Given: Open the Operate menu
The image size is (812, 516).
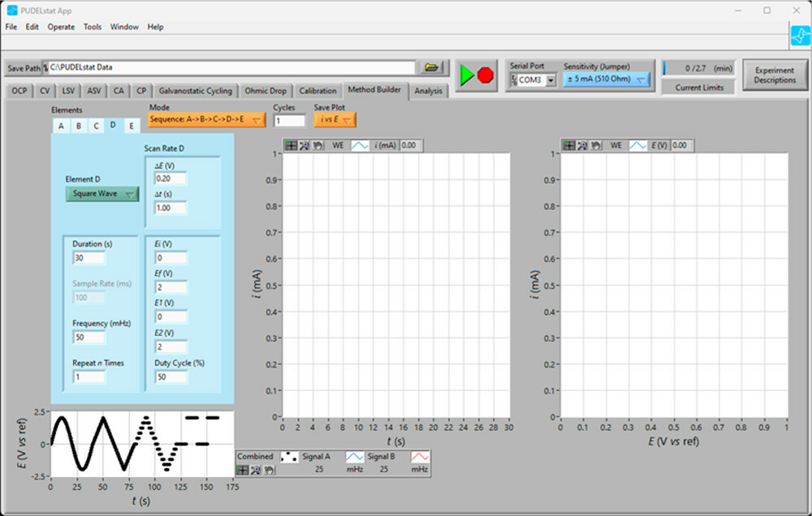Looking at the screenshot, I should click(61, 27).
